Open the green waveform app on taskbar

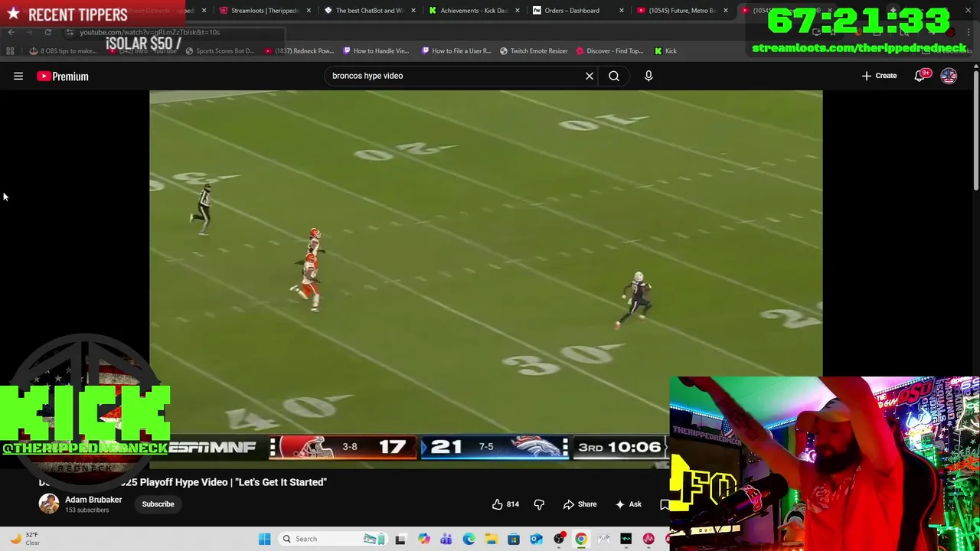pos(626,539)
